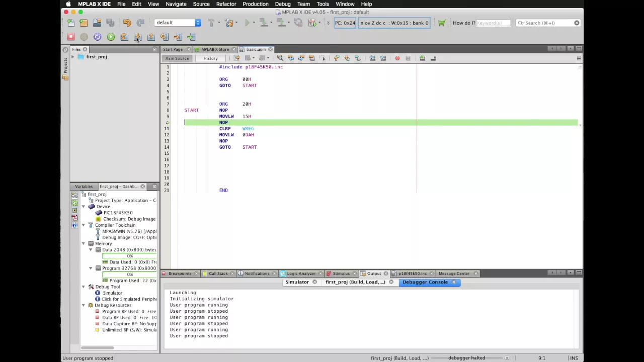Collapse the Debug Resources node
This screenshot has width=644, height=362.
click(x=84, y=305)
